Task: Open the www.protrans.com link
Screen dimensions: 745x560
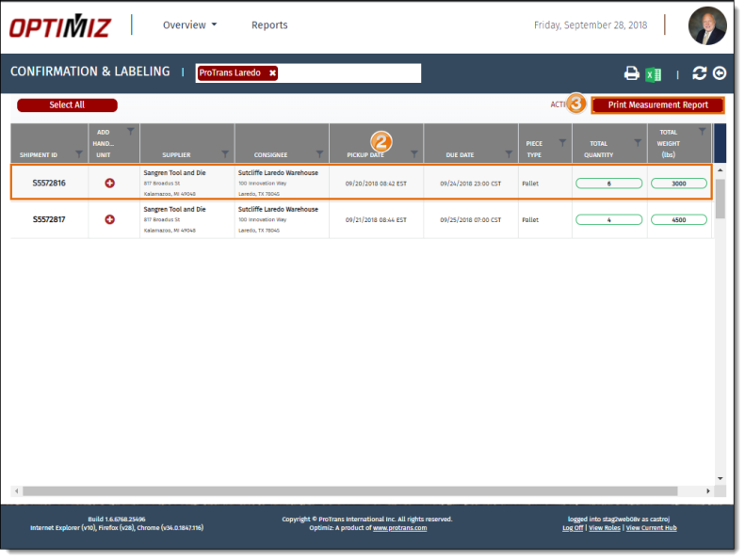Action: 399,528
